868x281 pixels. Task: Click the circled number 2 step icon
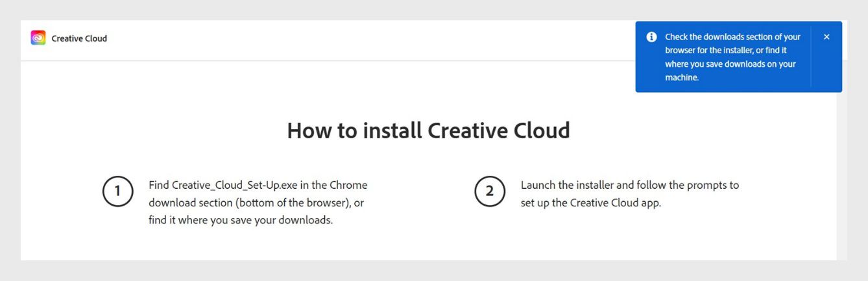[x=490, y=191]
